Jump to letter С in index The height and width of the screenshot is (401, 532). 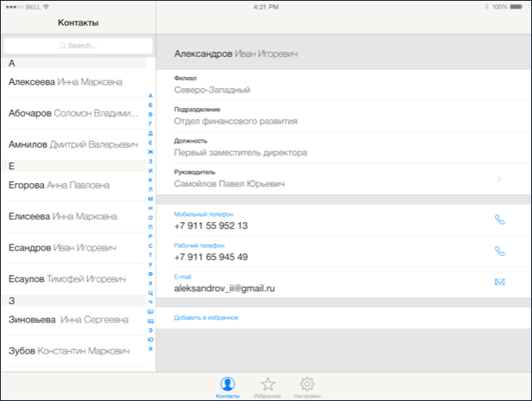[150, 245]
